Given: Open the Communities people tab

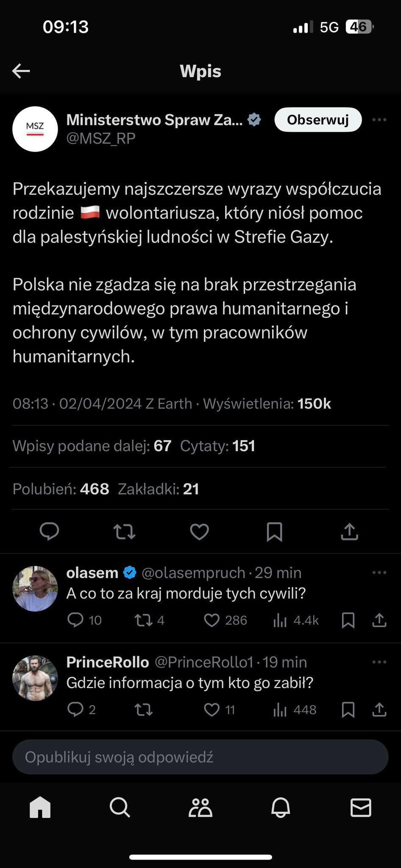Looking at the screenshot, I should pyautogui.click(x=200, y=807).
